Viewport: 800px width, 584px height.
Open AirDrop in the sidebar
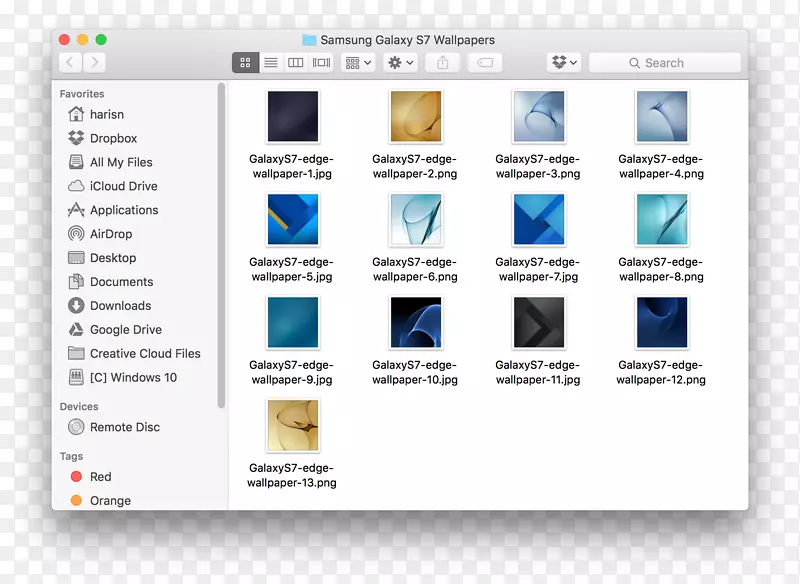coord(110,234)
